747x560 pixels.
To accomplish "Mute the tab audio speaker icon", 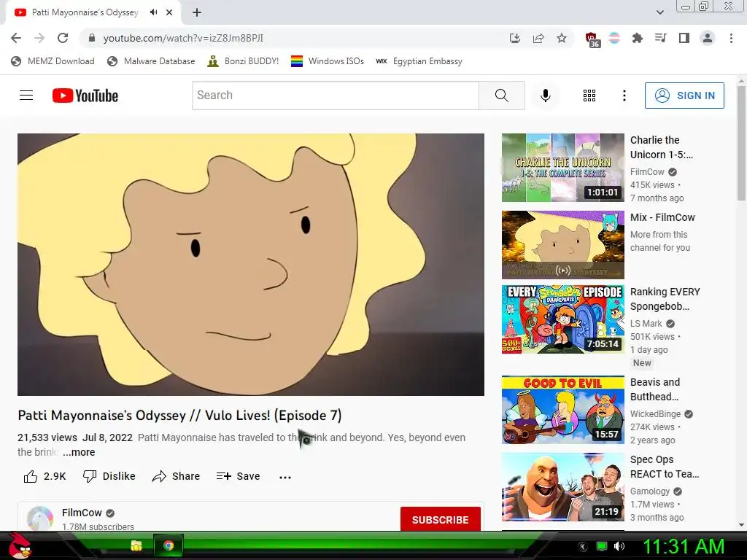I will pyautogui.click(x=153, y=12).
